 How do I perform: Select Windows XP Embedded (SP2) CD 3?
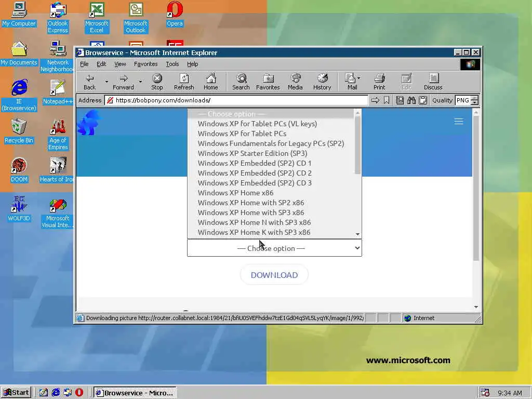click(x=271, y=183)
